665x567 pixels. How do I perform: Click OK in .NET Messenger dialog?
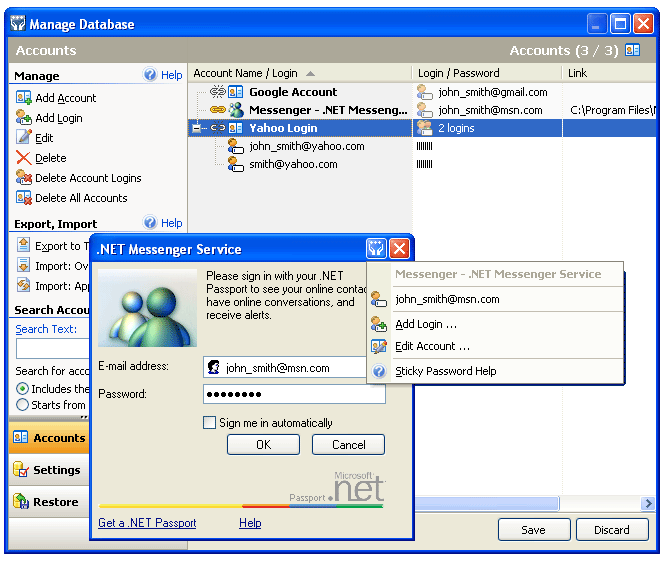(x=263, y=444)
